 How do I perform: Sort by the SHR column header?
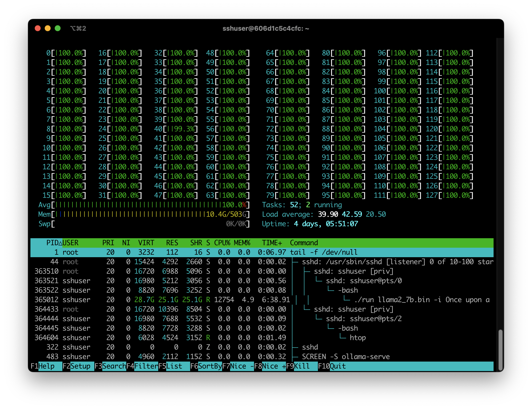click(196, 243)
